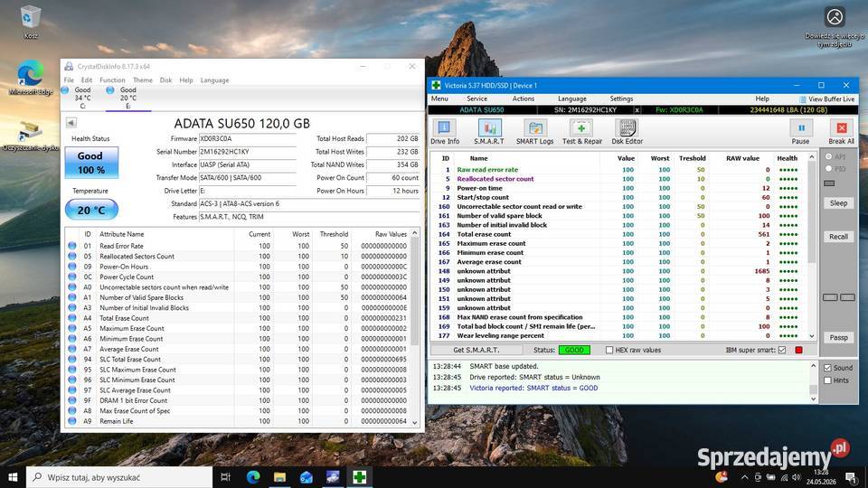Open the Recycle Bin desktop icon
The width and height of the screenshot is (868, 488).
[x=31, y=22]
